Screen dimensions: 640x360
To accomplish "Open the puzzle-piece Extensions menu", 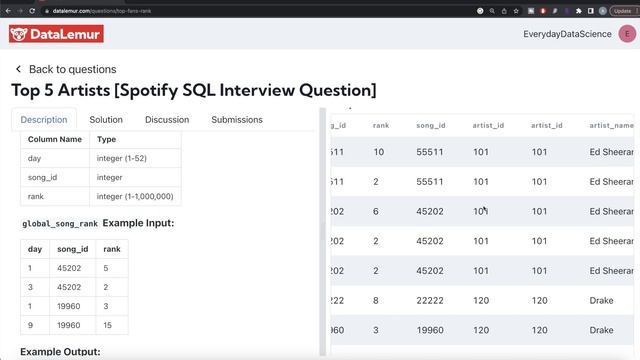I will pyautogui.click(x=579, y=11).
